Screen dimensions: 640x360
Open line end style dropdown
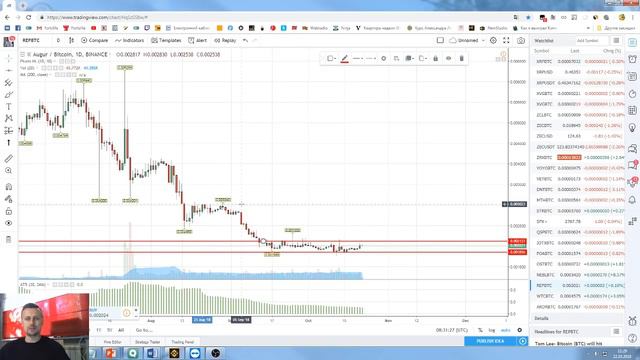click(371, 59)
